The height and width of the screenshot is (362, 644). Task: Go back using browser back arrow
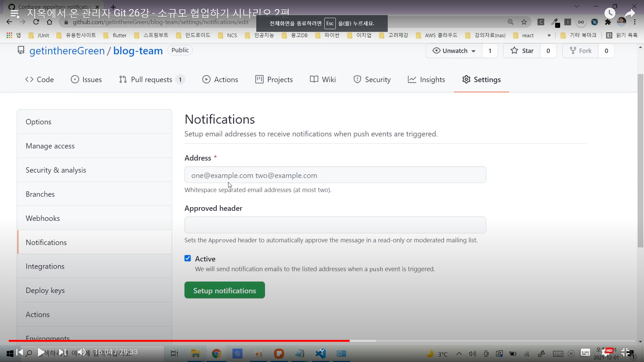click(9, 22)
